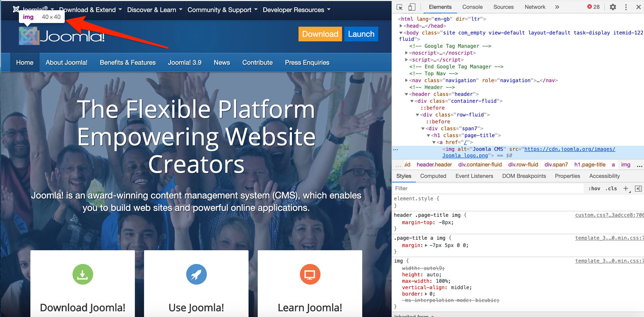Click the red error count badge

coord(593,7)
